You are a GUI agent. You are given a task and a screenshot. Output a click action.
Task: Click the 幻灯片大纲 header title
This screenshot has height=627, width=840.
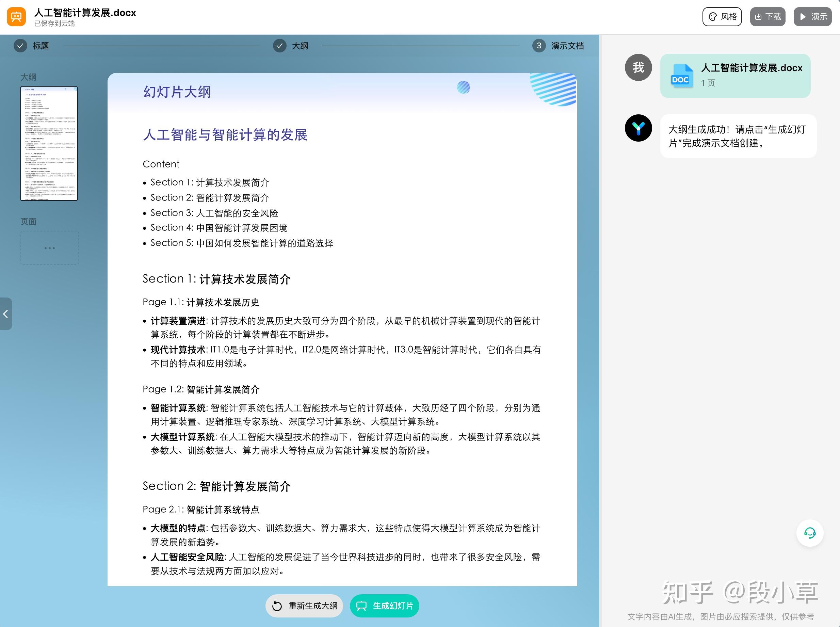[x=177, y=92]
